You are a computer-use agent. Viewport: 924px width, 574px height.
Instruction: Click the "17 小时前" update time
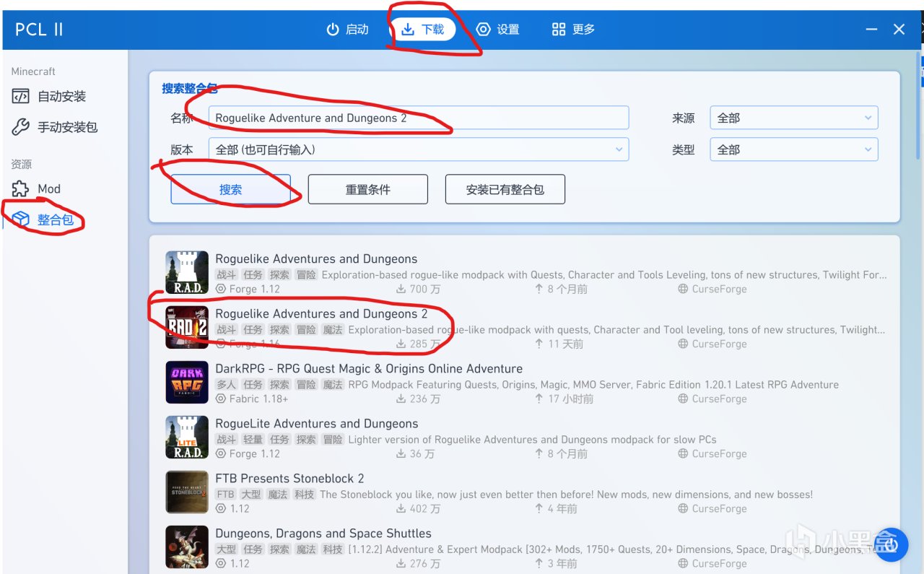click(x=570, y=399)
